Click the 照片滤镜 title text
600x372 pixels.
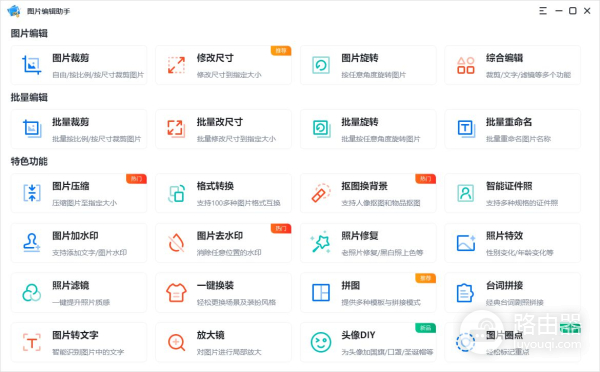tap(71, 286)
